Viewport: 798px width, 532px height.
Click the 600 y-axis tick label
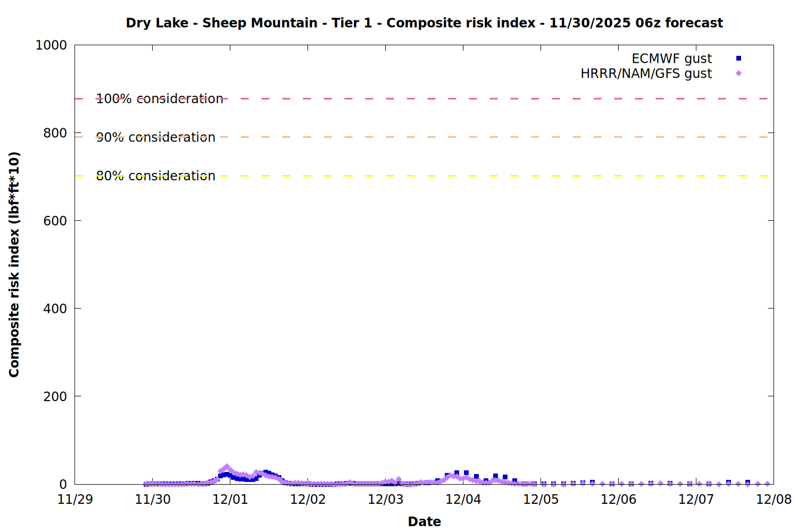(x=55, y=221)
